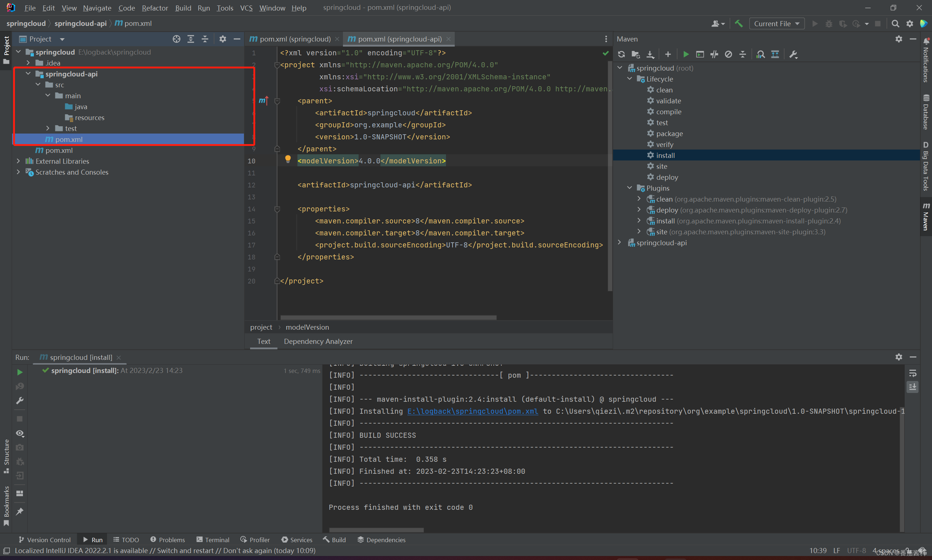Open the Dependency Analyzer tab

pos(318,341)
